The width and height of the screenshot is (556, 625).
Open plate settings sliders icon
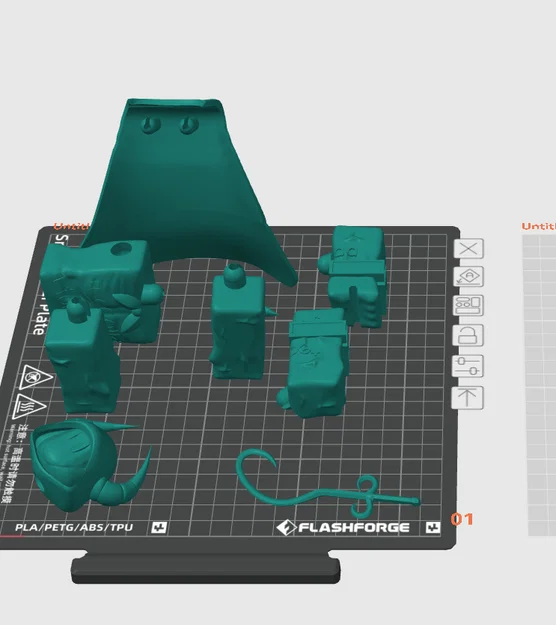(x=468, y=366)
